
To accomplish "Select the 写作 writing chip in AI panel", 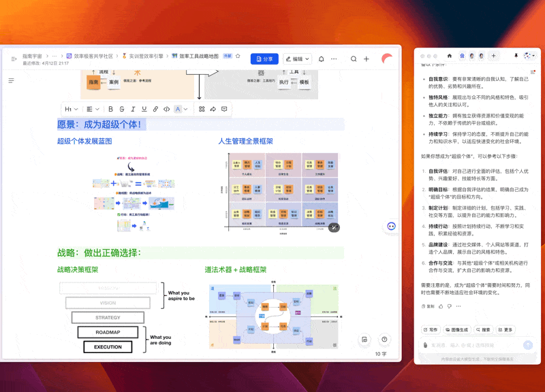I will 431,330.
